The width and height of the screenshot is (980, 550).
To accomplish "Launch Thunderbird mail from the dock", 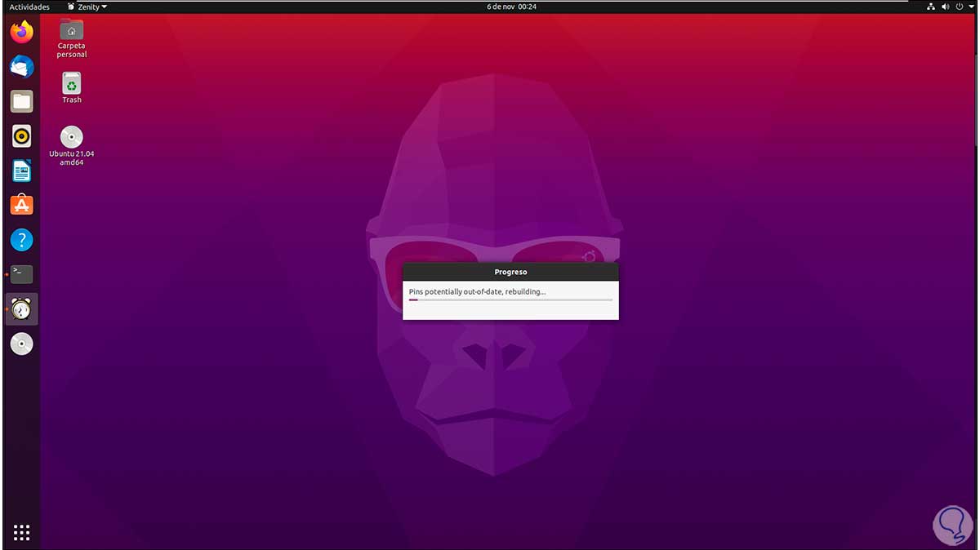I will pyautogui.click(x=22, y=67).
